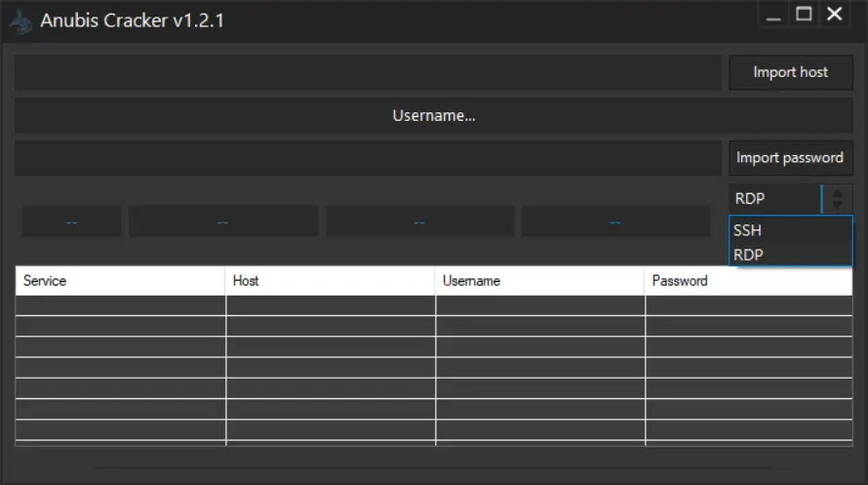Click the leftmost dashed status box
This screenshot has width=868, height=485.
72,222
